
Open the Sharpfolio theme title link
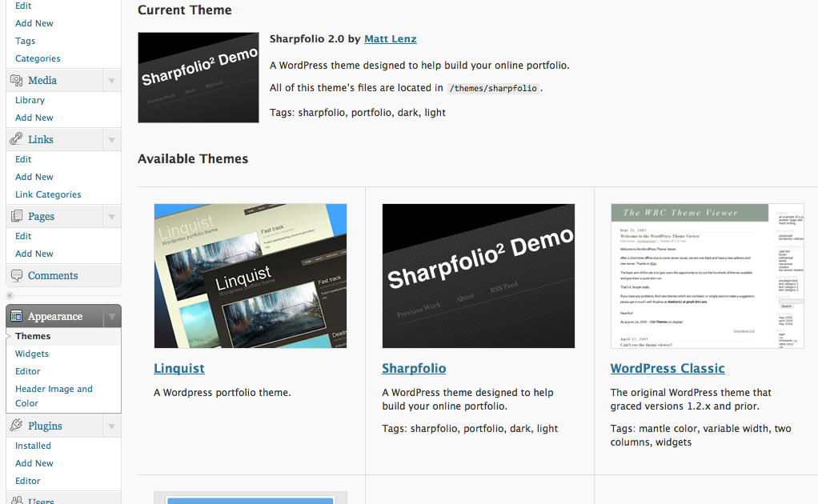coord(414,368)
